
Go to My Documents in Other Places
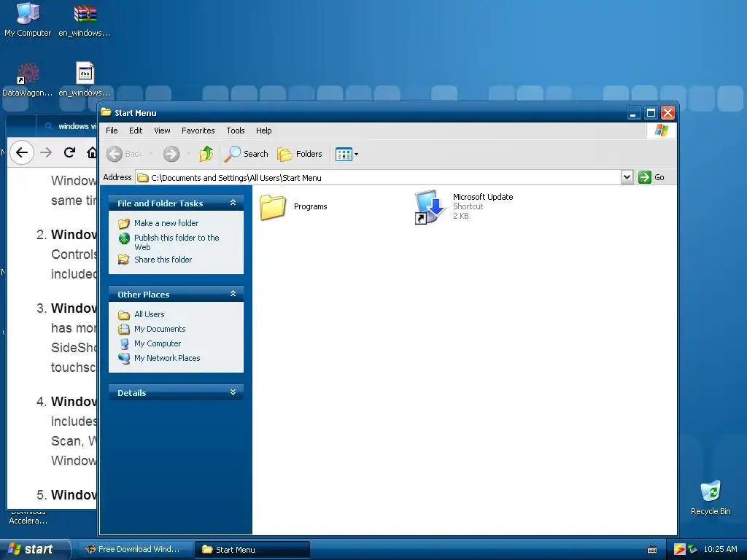click(160, 329)
